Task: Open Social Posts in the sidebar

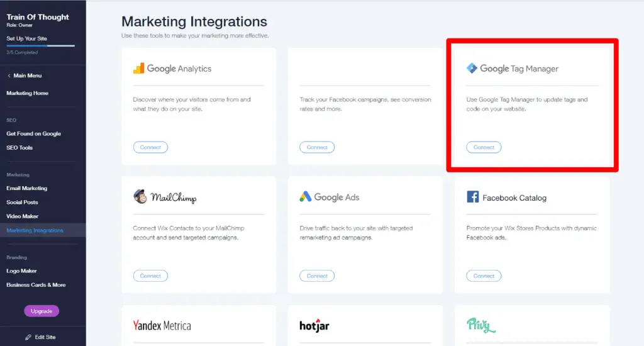Action: [22, 202]
